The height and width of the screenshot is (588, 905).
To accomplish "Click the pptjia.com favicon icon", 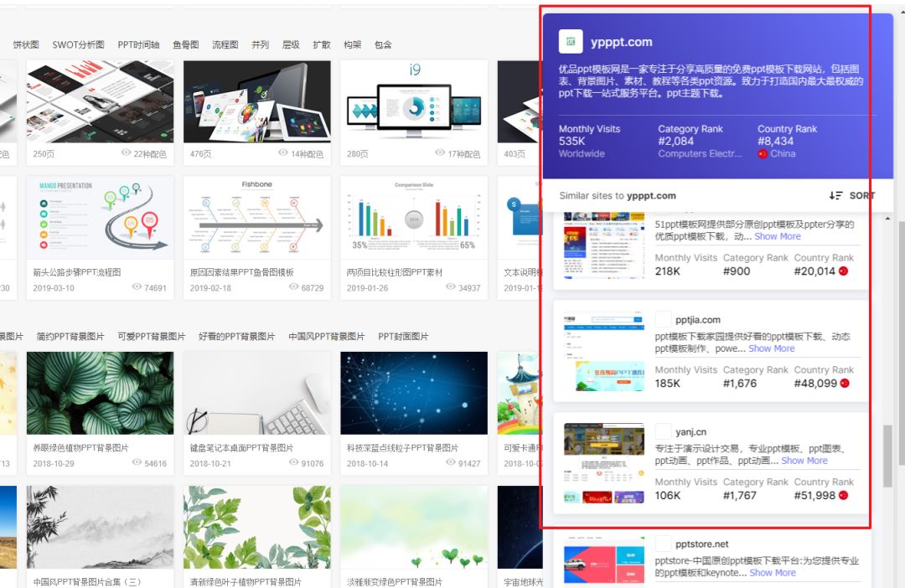I will [x=663, y=320].
